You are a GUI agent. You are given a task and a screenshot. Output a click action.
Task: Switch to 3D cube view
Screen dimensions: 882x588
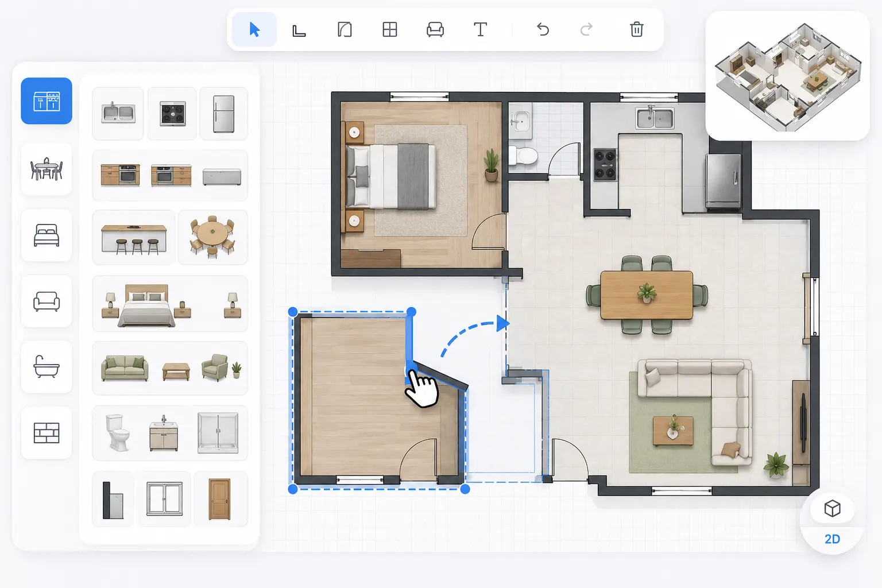[832, 508]
